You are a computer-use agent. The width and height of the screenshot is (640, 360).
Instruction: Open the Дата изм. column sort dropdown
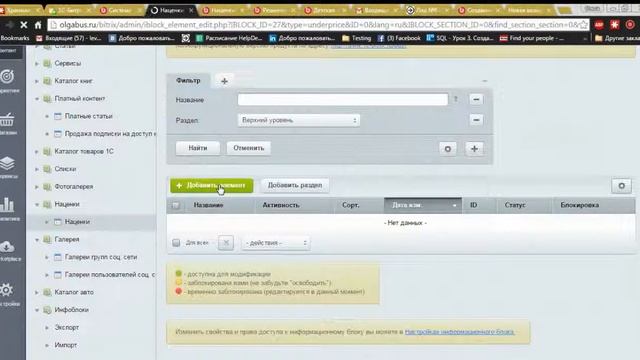point(423,205)
